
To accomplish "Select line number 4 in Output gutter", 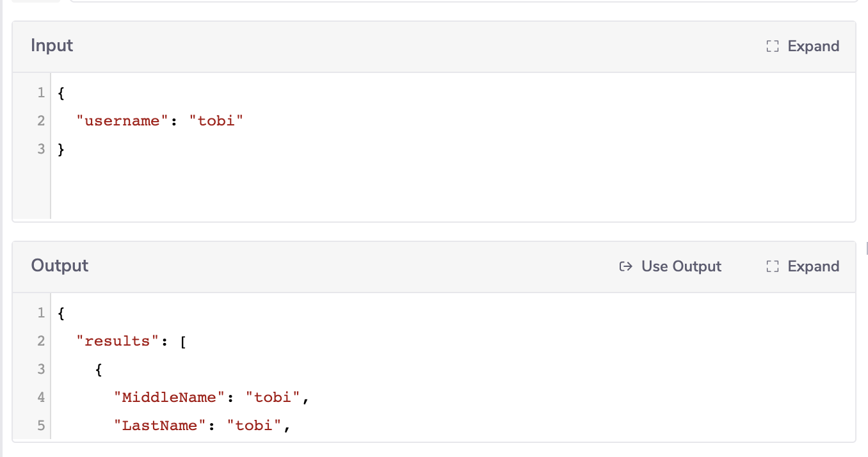I will pos(41,397).
